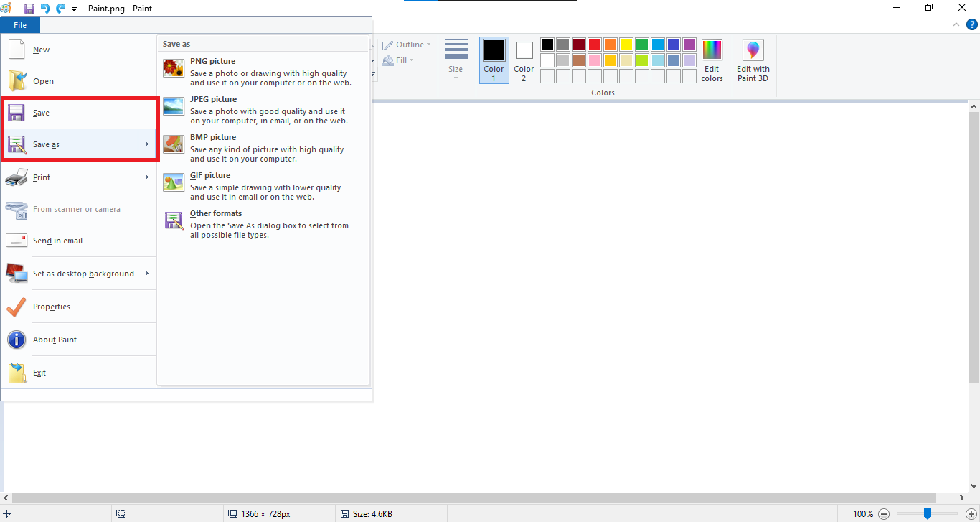This screenshot has height=522, width=980.
Task: Open the Size line thickness dropdown
Action: point(456,61)
